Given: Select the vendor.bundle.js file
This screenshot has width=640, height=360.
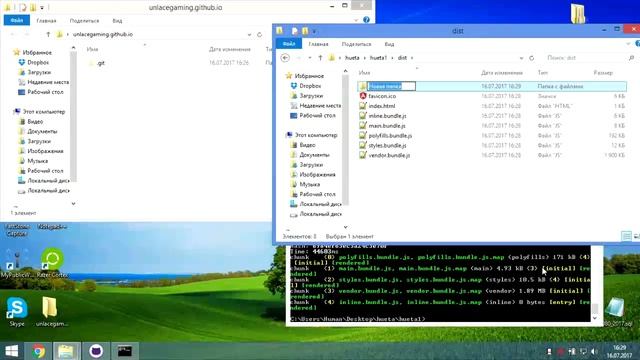Looking at the screenshot, I should click(389, 155).
